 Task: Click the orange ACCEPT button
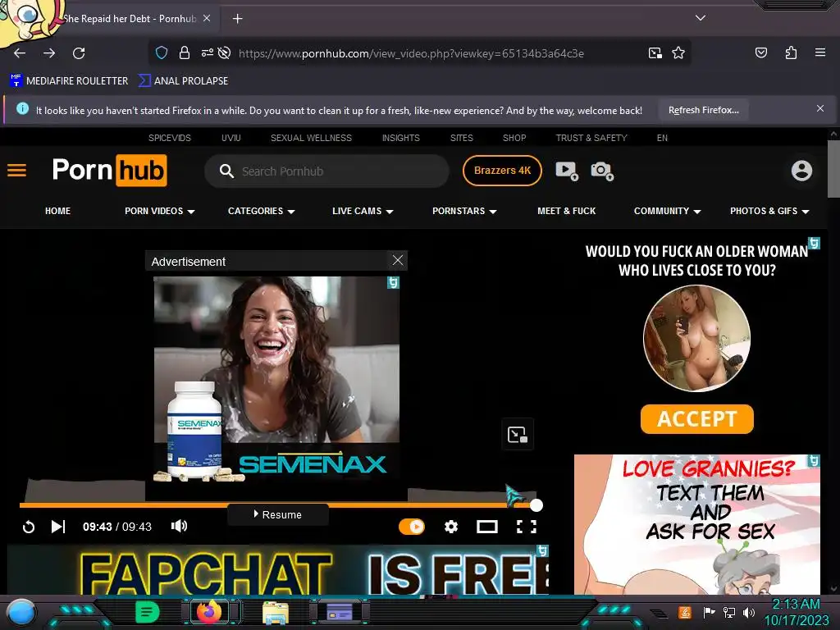(697, 419)
